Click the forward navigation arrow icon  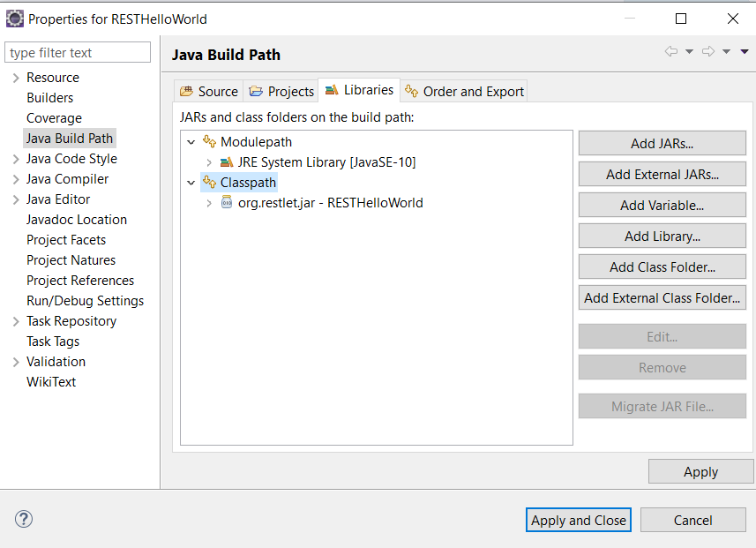(707, 52)
